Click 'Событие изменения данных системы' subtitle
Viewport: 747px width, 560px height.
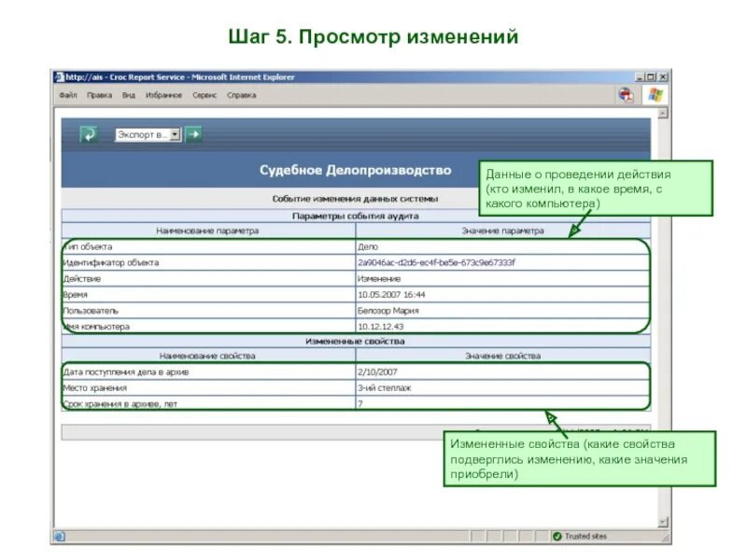(356, 199)
